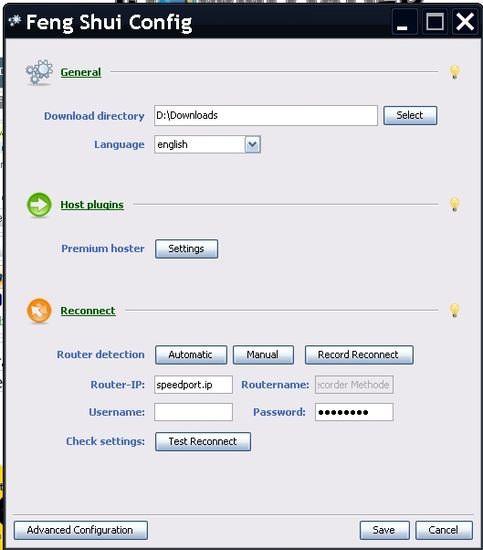Screen dimensions: 483x550
Task: Click in the Download directory field
Action: tap(266, 115)
